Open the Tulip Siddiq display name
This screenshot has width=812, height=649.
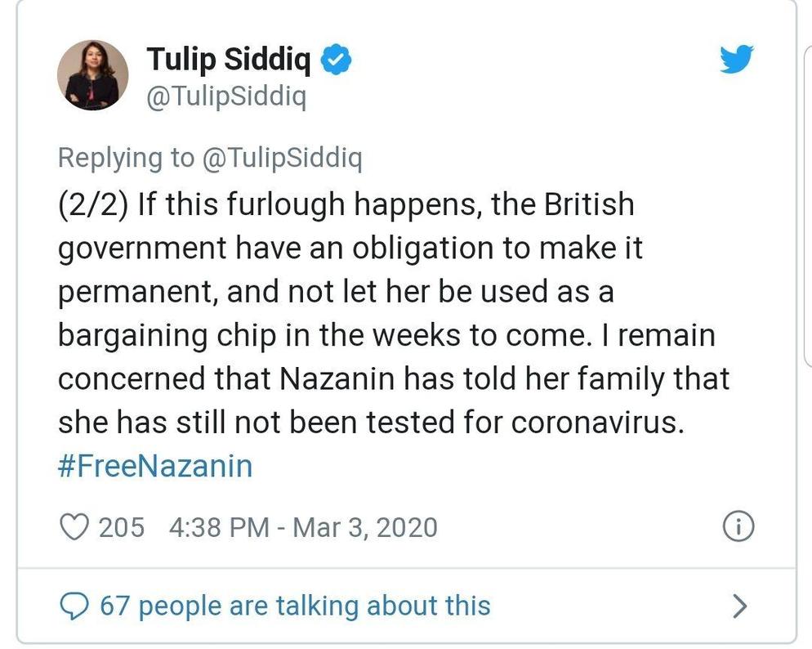pos(229,59)
